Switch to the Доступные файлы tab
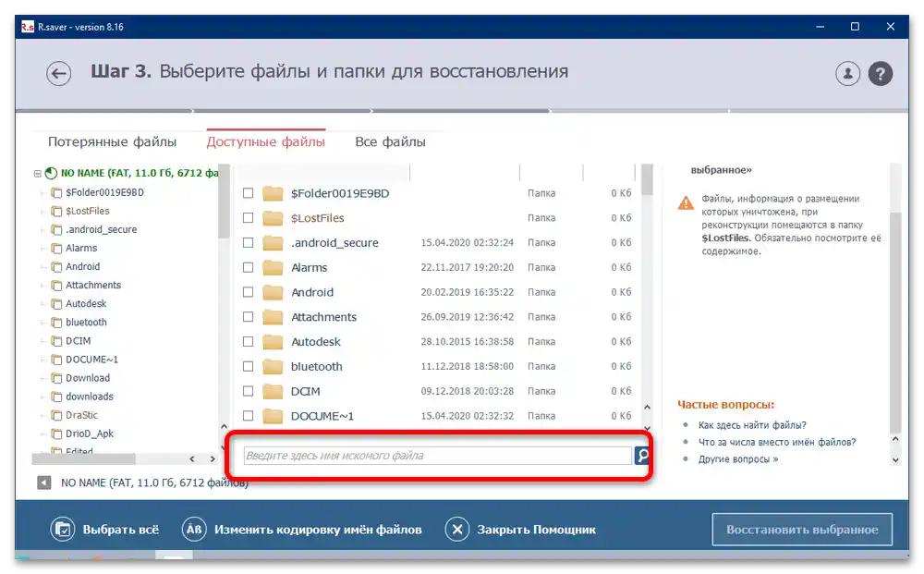The width and height of the screenshot is (924, 574). coord(266,142)
